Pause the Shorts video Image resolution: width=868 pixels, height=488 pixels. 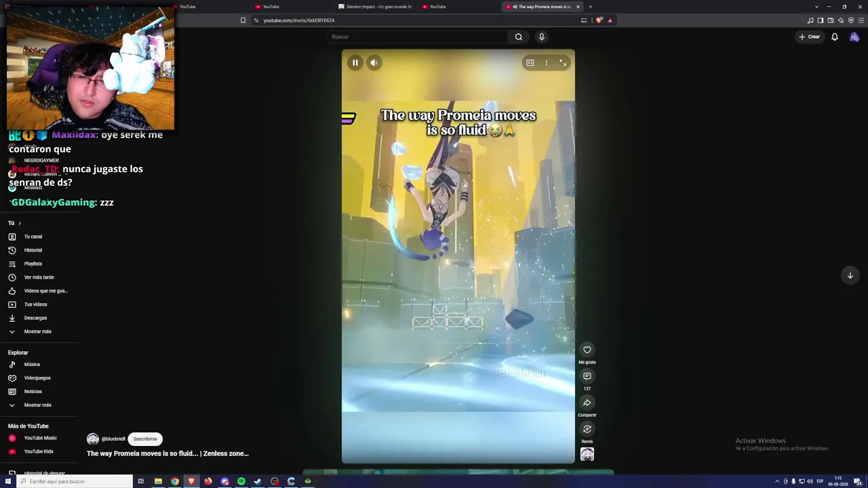coord(355,63)
